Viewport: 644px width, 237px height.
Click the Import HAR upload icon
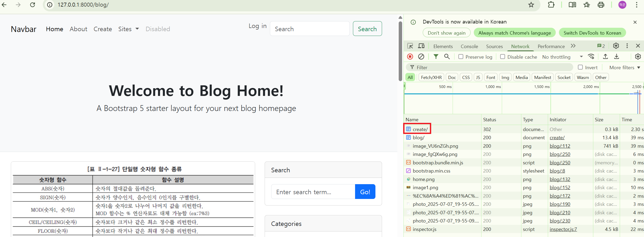tap(605, 57)
